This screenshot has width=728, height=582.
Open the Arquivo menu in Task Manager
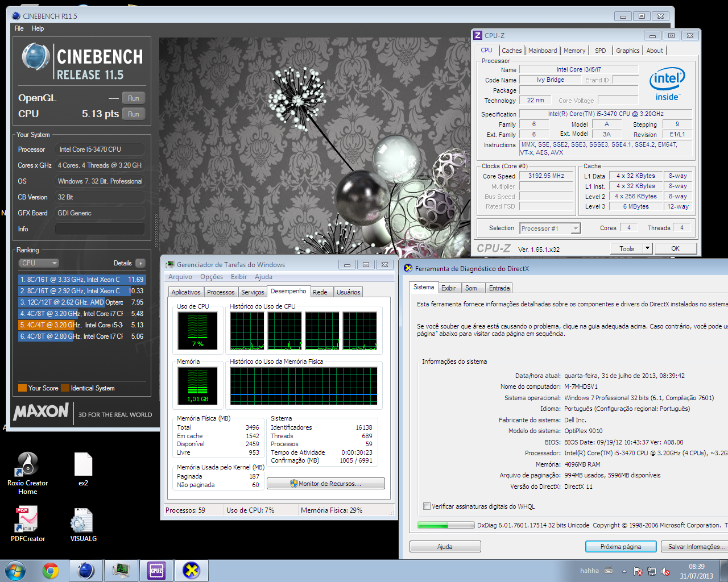[x=180, y=277]
